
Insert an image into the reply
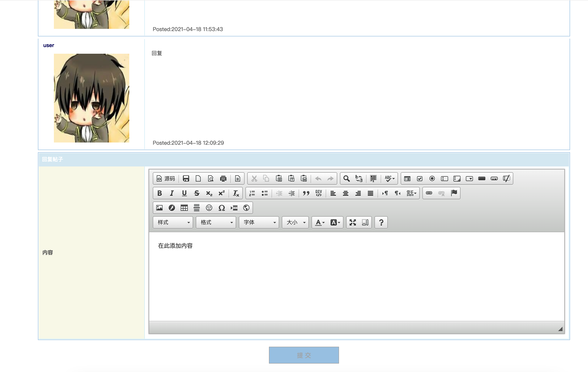click(159, 208)
